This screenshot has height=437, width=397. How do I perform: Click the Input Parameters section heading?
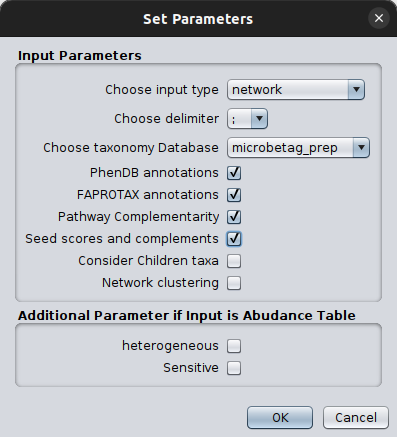(80, 55)
